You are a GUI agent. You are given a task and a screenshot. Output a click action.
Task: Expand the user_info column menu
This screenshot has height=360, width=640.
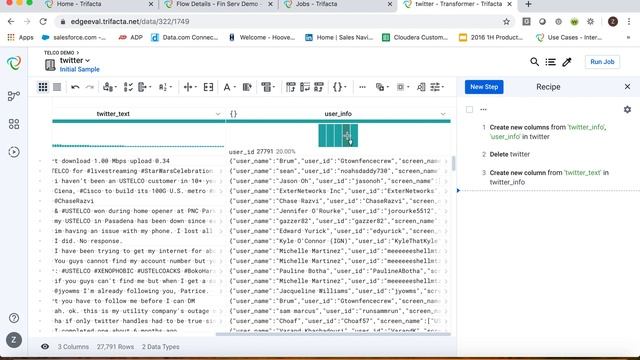(x=443, y=114)
